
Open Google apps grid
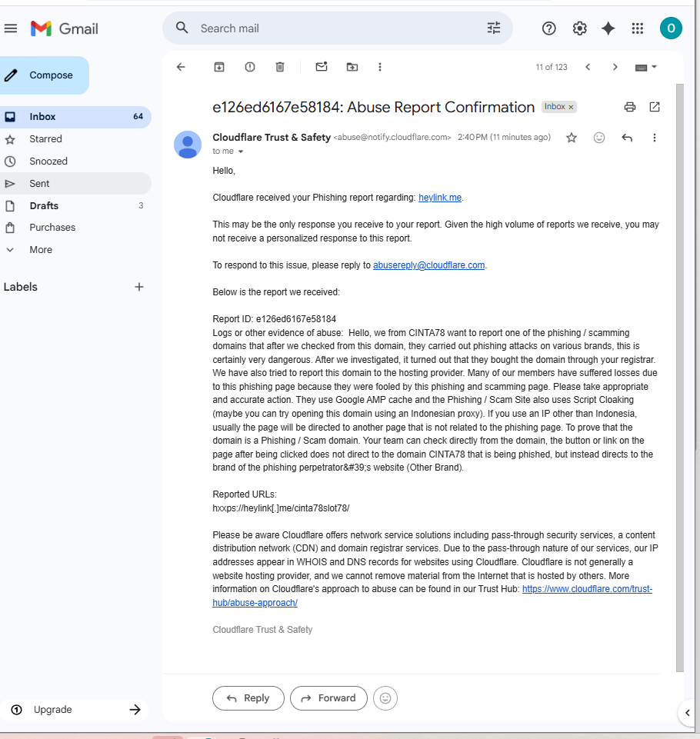pyautogui.click(x=637, y=28)
